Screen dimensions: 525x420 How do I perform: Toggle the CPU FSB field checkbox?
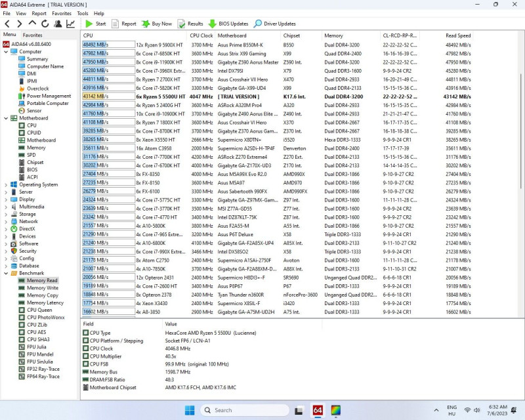coord(86,364)
